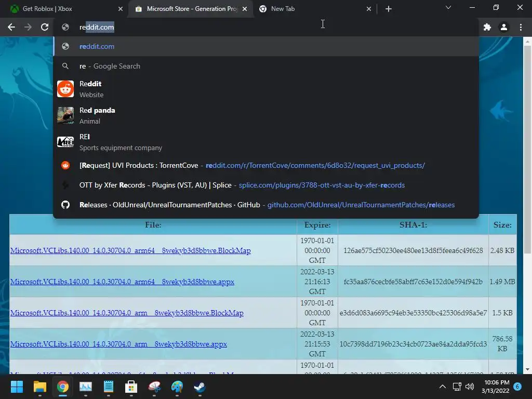The width and height of the screenshot is (532, 399).
Task: Open the arm .BlockMap VCLibs link
Action: pos(127,313)
